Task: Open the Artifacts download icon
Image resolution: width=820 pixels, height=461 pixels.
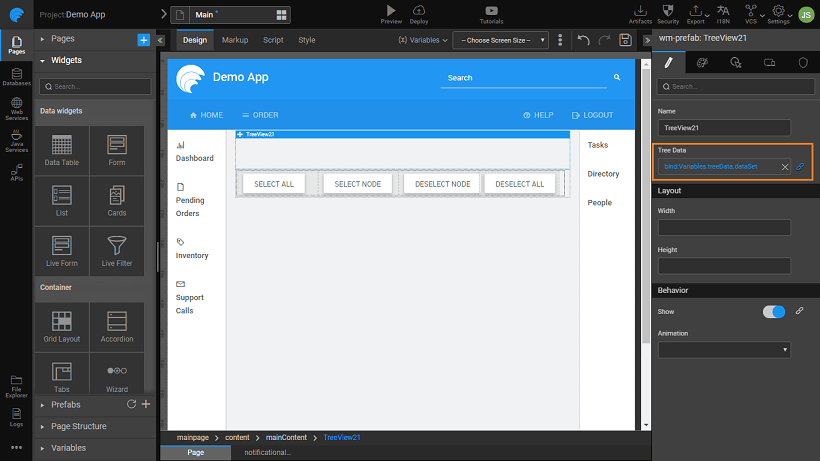Action: pyautogui.click(x=641, y=10)
